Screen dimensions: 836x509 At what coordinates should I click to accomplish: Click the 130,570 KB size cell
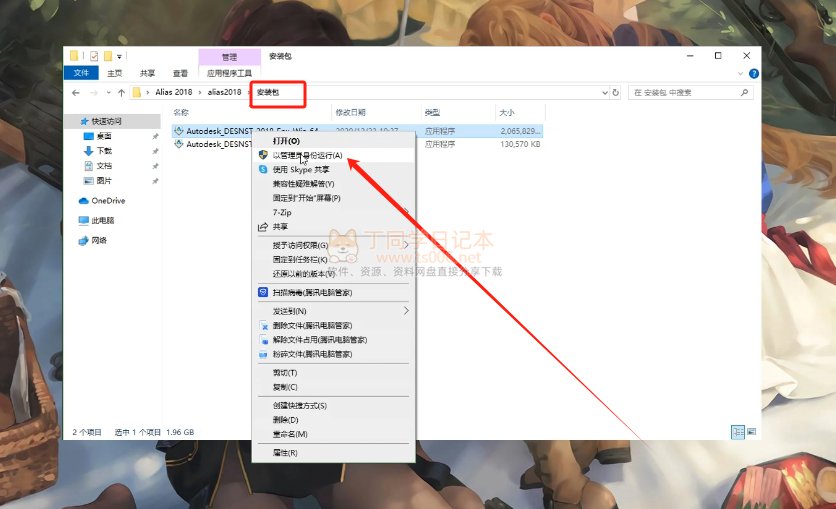click(x=520, y=144)
